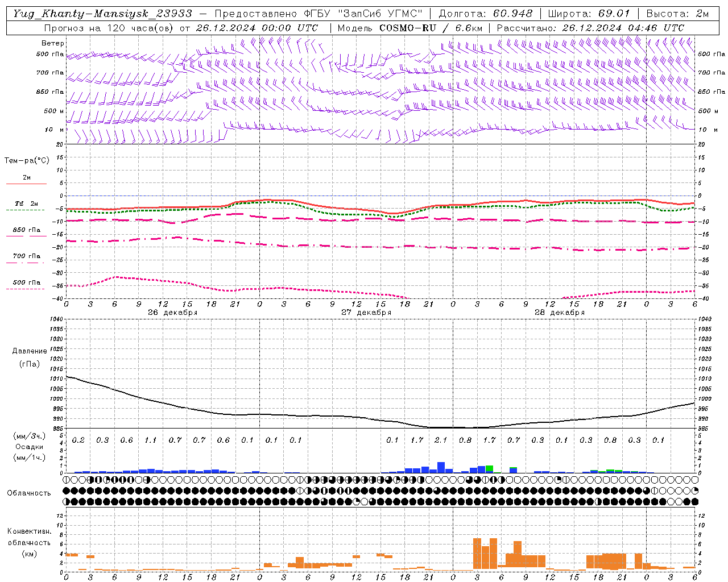Click the (мм/1ч.) unit label

(30, 458)
